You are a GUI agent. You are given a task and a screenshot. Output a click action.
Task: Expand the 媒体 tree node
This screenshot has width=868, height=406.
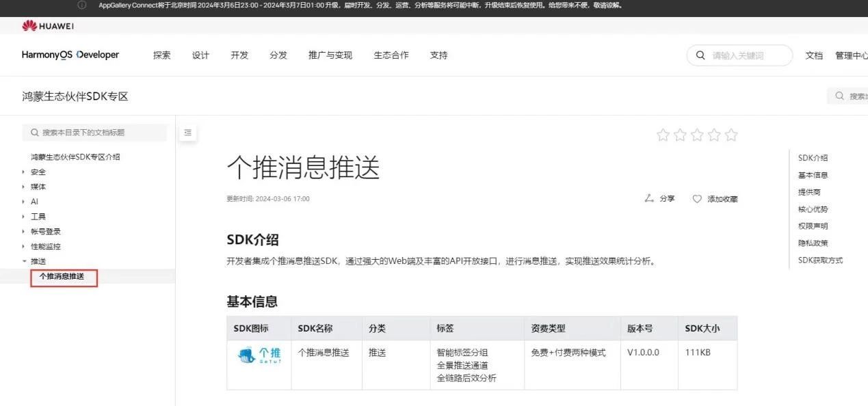click(x=24, y=187)
